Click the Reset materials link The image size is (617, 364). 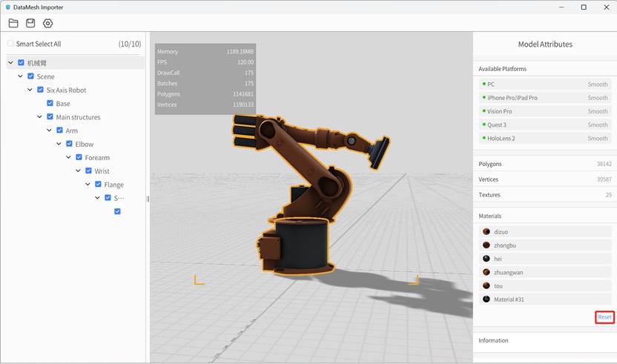(605, 317)
